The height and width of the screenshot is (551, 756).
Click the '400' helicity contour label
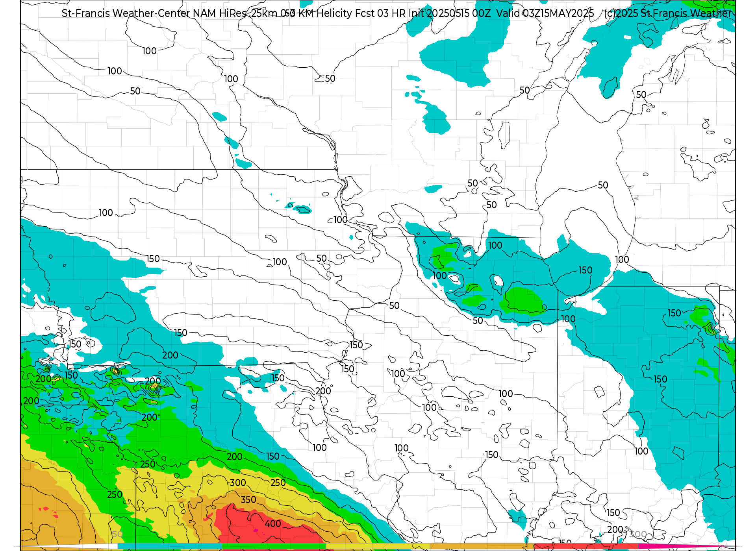coord(273,523)
